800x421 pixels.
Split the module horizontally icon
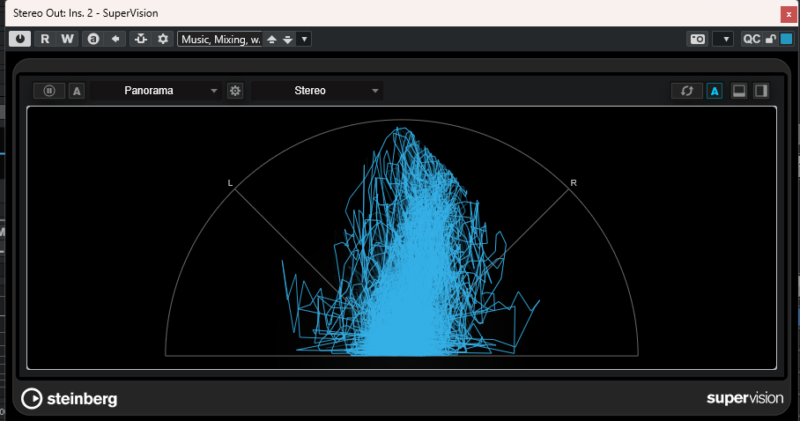[739, 91]
